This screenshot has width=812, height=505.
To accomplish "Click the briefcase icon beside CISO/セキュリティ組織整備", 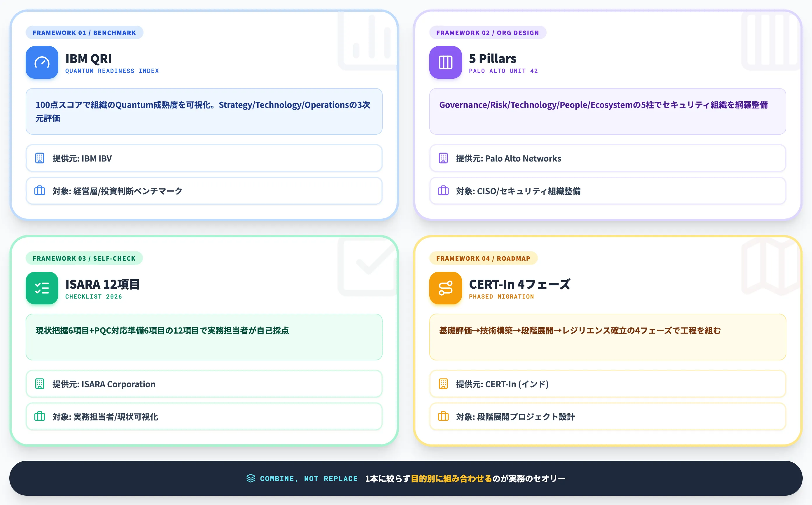I will (x=443, y=191).
